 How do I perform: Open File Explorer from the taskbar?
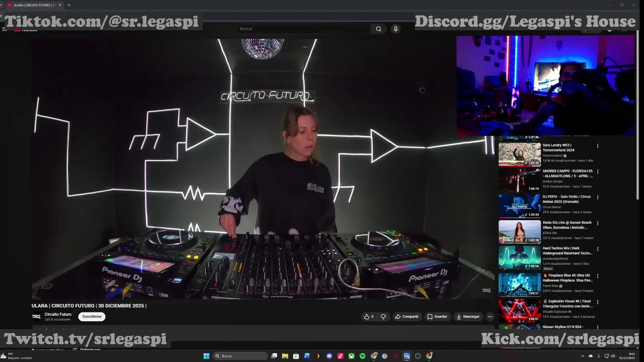point(285,356)
